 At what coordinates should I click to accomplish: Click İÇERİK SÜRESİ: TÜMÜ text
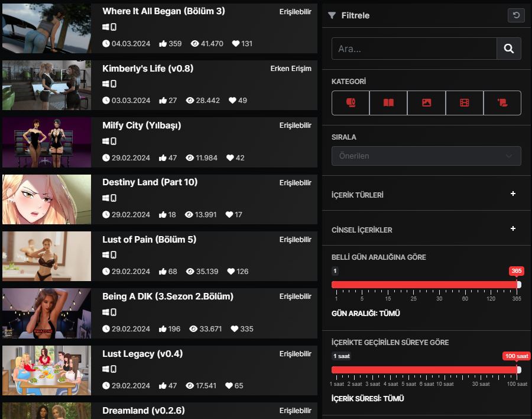coord(368,399)
